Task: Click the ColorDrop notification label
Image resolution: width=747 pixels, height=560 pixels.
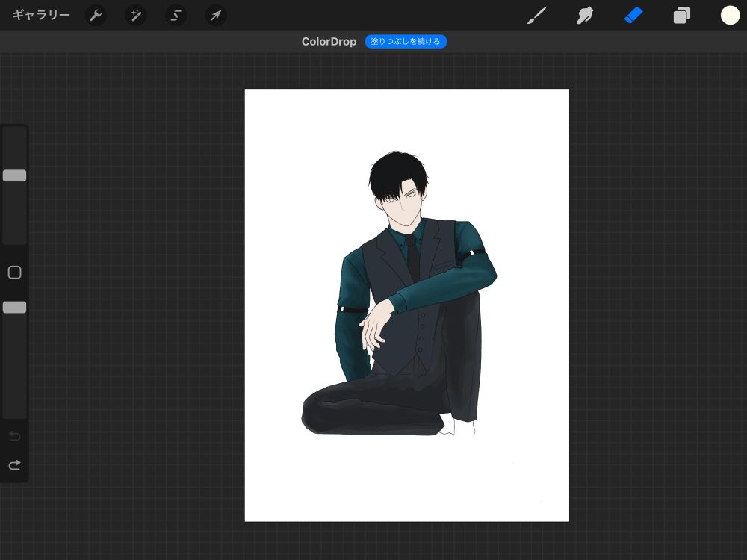Action: [x=329, y=41]
